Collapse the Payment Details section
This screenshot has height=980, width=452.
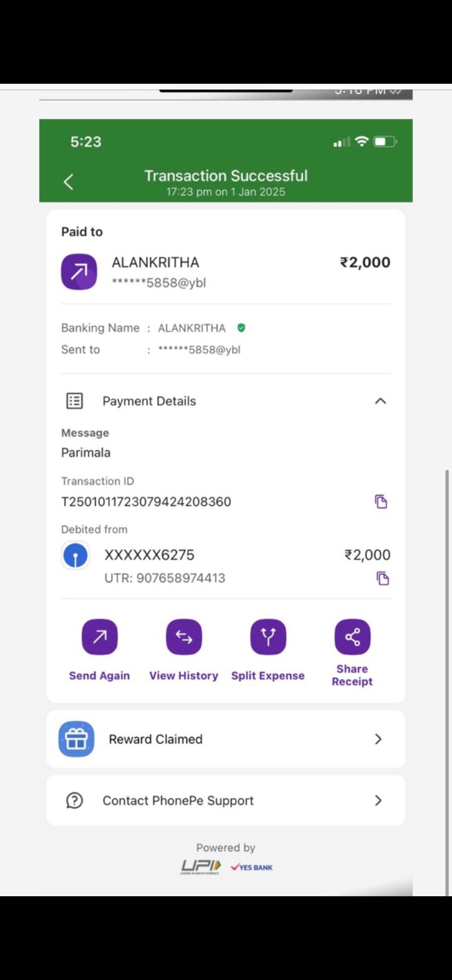[x=380, y=401]
